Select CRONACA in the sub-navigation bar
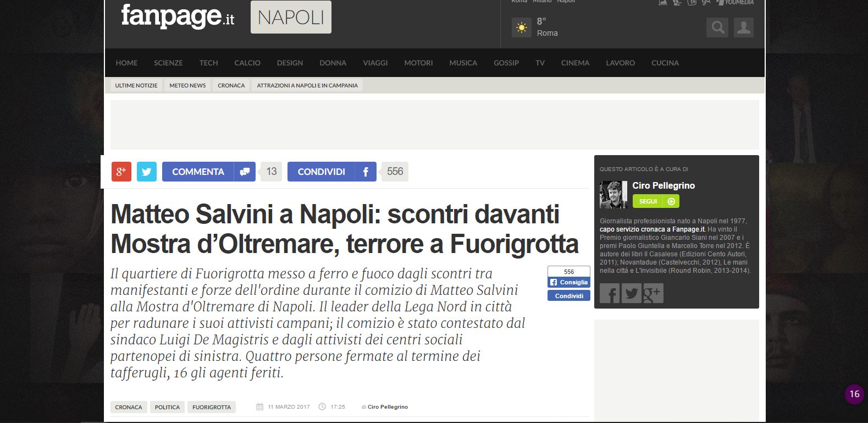 point(231,85)
